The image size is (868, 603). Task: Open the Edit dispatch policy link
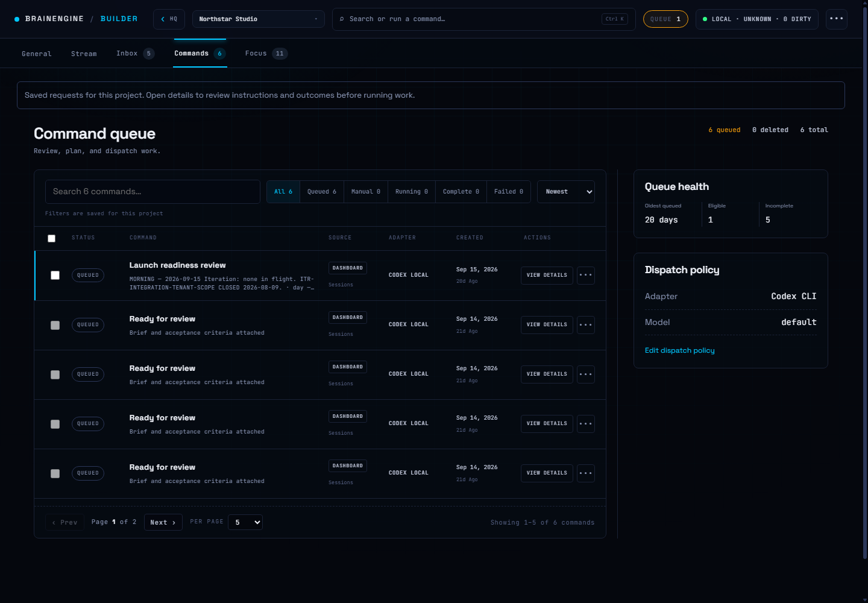tap(680, 350)
